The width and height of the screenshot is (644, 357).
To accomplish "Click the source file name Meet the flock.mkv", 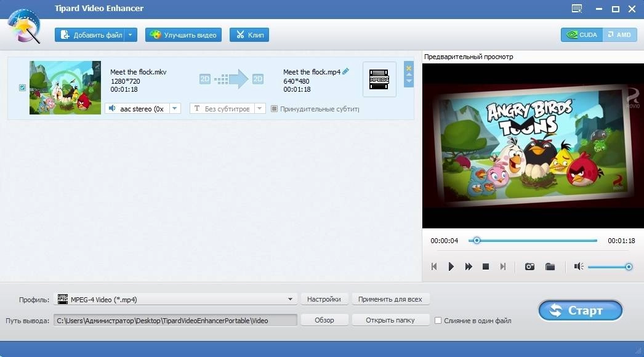I will pos(139,72).
